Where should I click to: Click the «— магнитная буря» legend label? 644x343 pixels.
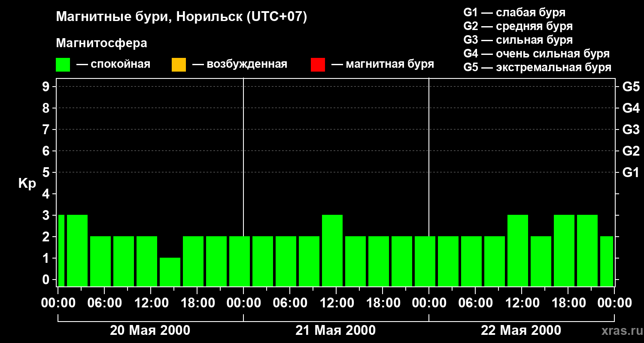[x=383, y=64]
